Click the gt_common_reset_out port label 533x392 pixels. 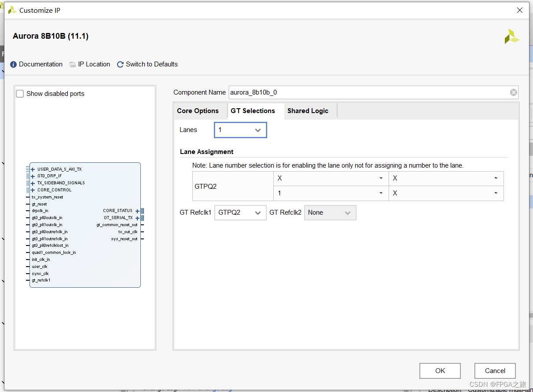click(x=117, y=225)
